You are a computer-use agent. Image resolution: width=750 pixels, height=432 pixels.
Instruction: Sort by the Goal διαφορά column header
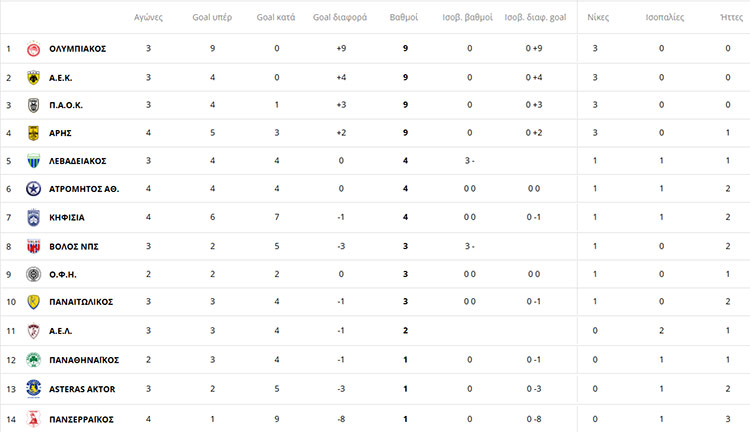coord(341,18)
